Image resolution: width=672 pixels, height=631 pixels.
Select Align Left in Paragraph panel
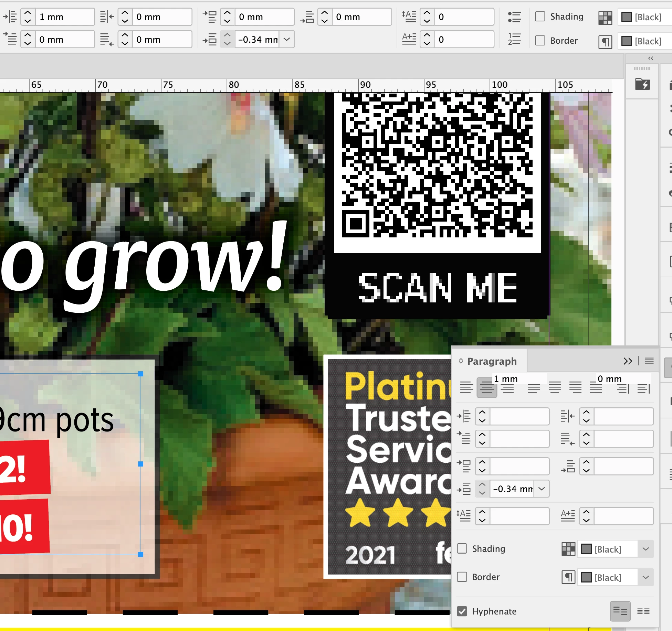pyautogui.click(x=466, y=388)
